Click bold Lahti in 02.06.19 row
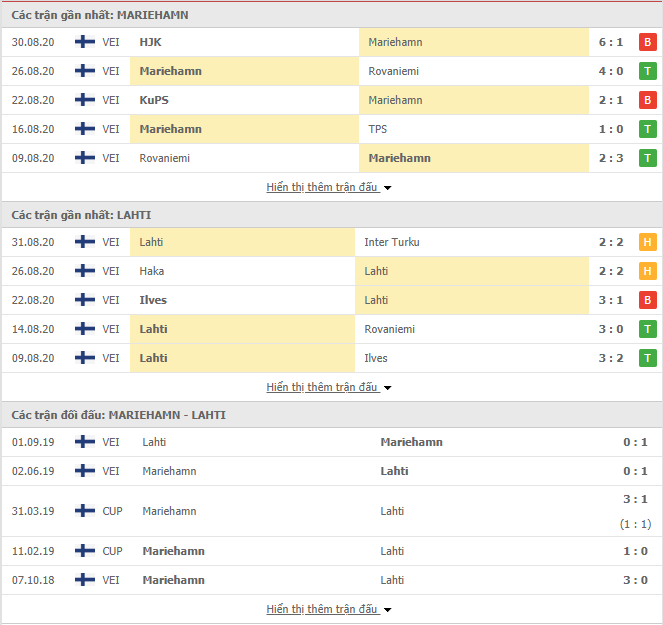663x625 pixels. coord(394,471)
